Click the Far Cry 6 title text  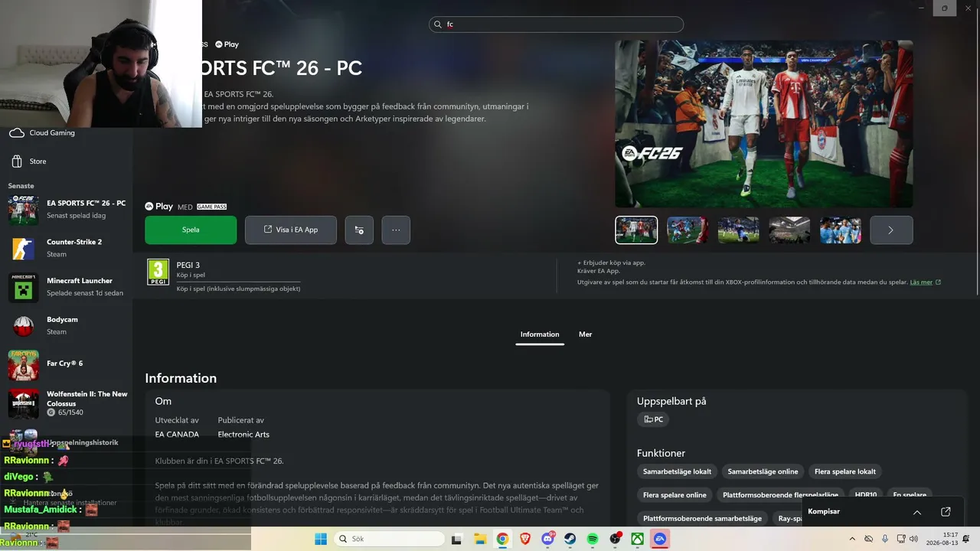[65, 364]
